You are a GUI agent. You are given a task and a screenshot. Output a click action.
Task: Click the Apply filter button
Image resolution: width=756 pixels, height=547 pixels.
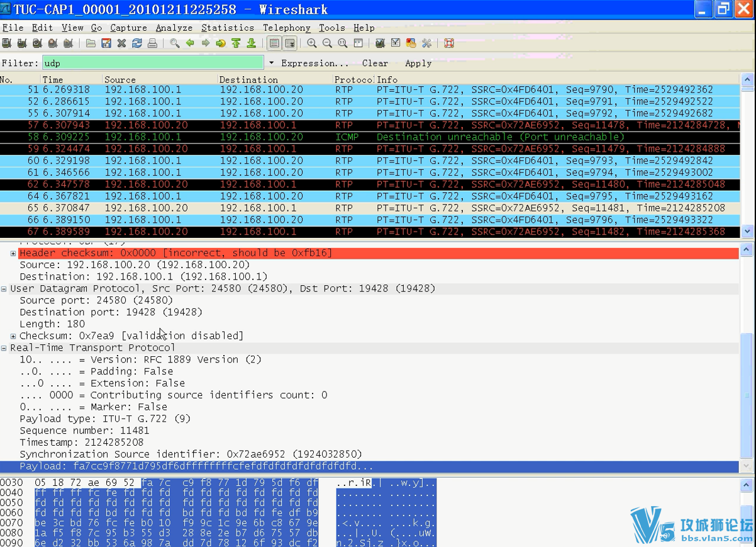pos(418,64)
